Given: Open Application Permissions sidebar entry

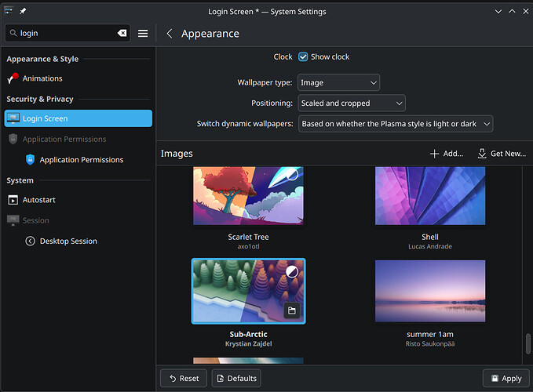Looking at the screenshot, I should tap(81, 159).
